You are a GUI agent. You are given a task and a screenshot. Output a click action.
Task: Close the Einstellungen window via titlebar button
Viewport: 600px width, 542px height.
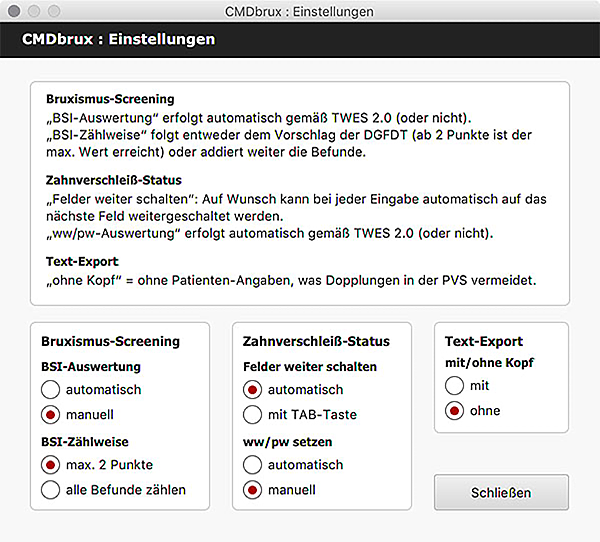pyautogui.click(x=14, y=11)
